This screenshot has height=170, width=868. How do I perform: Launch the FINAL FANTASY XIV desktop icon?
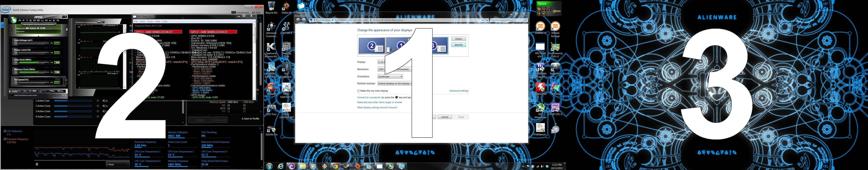coord(286,111)
